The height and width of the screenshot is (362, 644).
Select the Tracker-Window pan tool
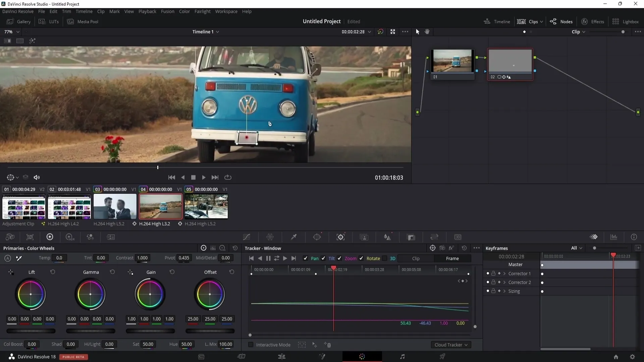coord(315,258)
